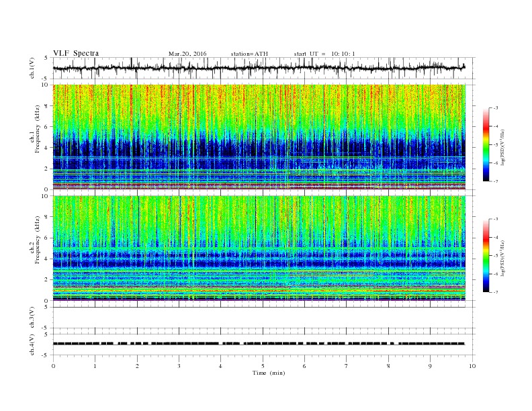
Task: Click the 'Time (min)' axis label
Action: (x=269, y=373)
